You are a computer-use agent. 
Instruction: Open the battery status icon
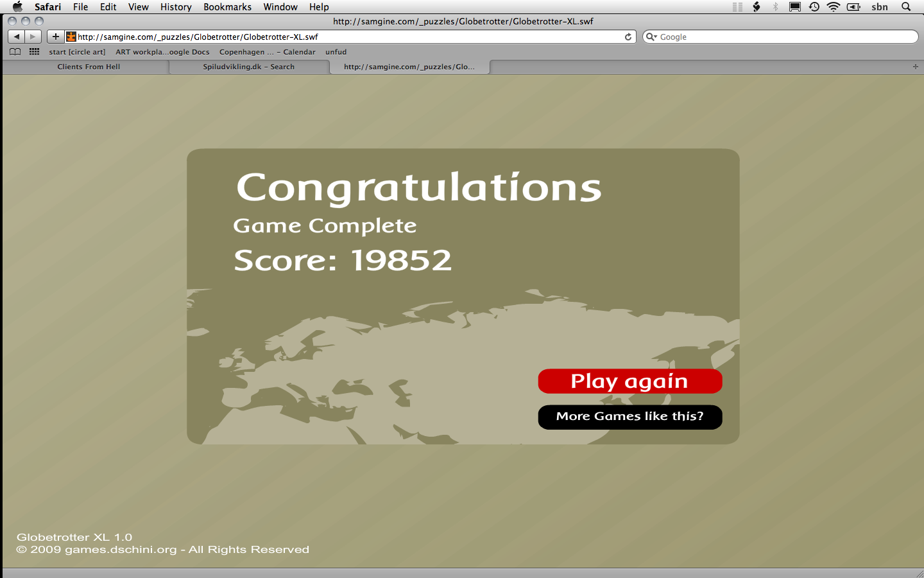[854, 7]
